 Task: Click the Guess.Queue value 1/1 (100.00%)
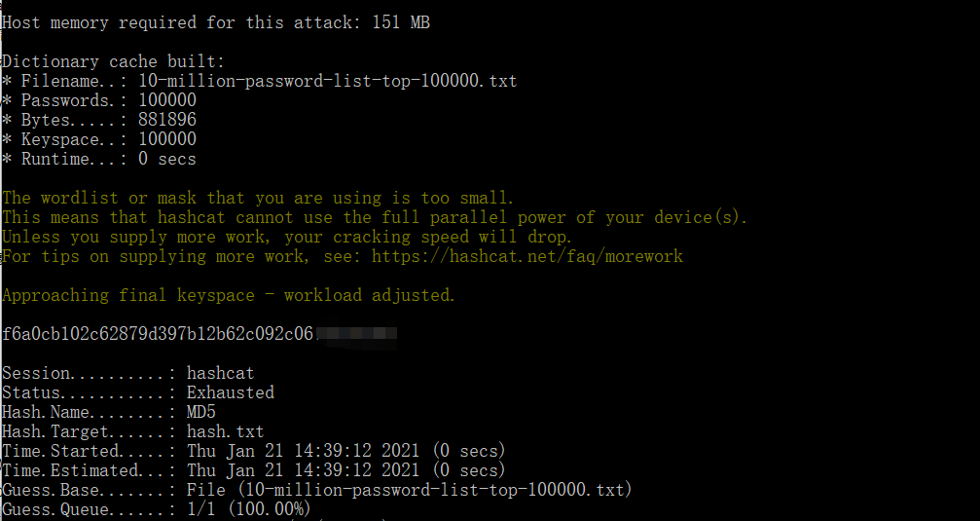[248, 509]
